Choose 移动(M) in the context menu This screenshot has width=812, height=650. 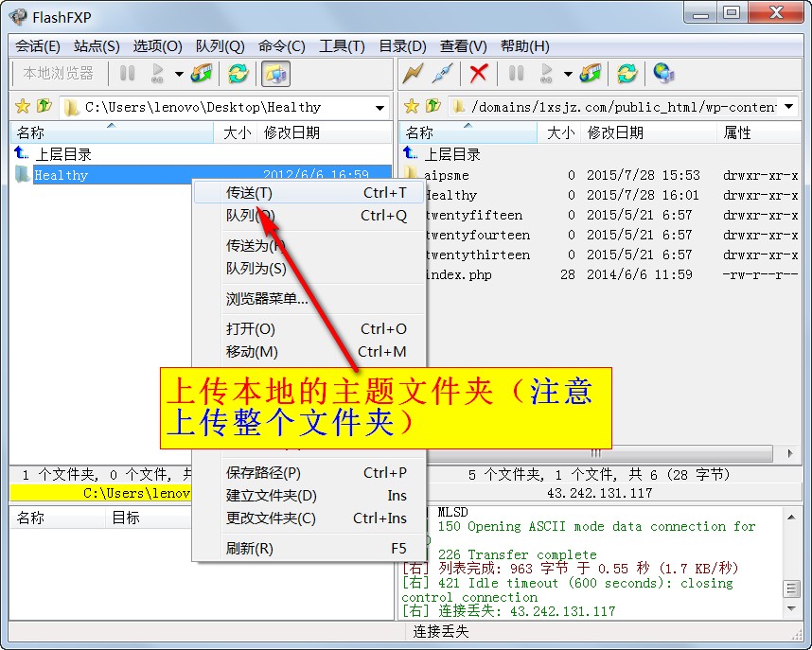coord(309,352)
